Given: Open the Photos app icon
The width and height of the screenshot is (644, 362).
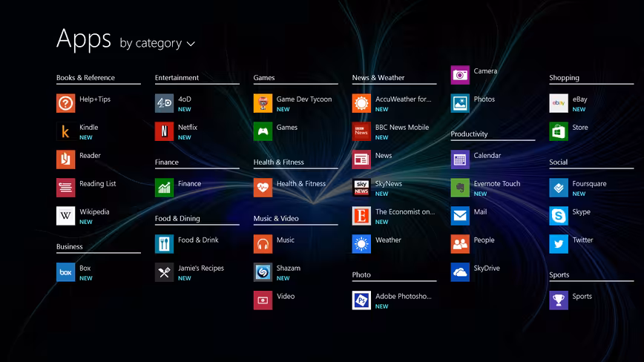Looking at the screenshot, I should pos(460,103).
